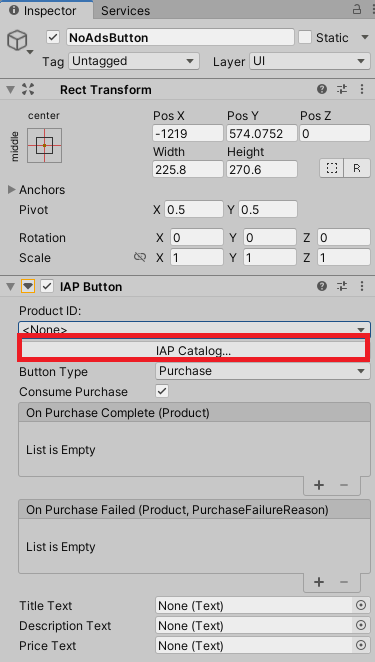The height and width of the screenshot is (662, 375).
Task: Click the Rotation Y field
Action: [269, 238]
